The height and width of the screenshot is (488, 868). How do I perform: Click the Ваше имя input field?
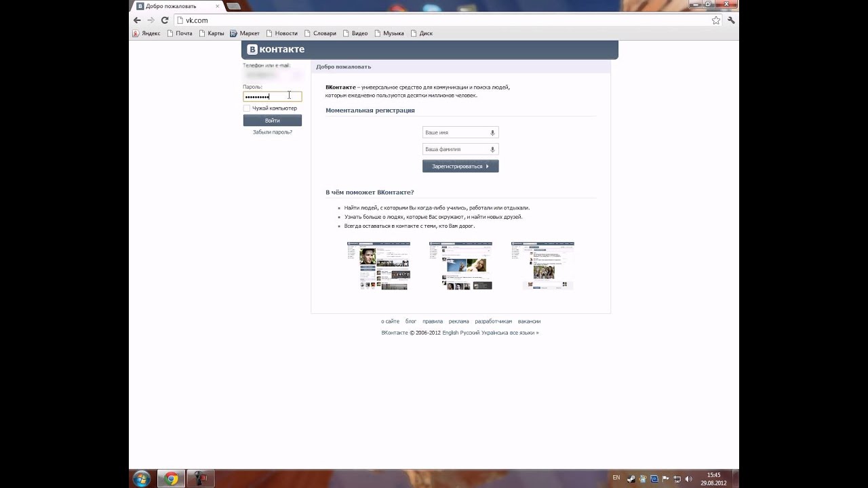pos(460,133)
